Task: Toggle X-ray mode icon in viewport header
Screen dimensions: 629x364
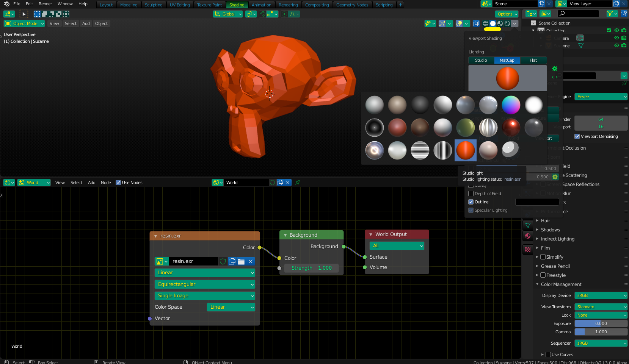Action: point(476,23)
